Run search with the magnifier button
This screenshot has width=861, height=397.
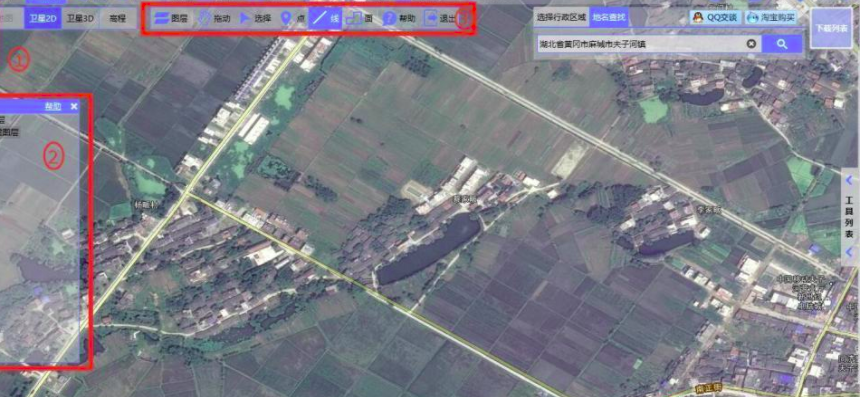782,44
